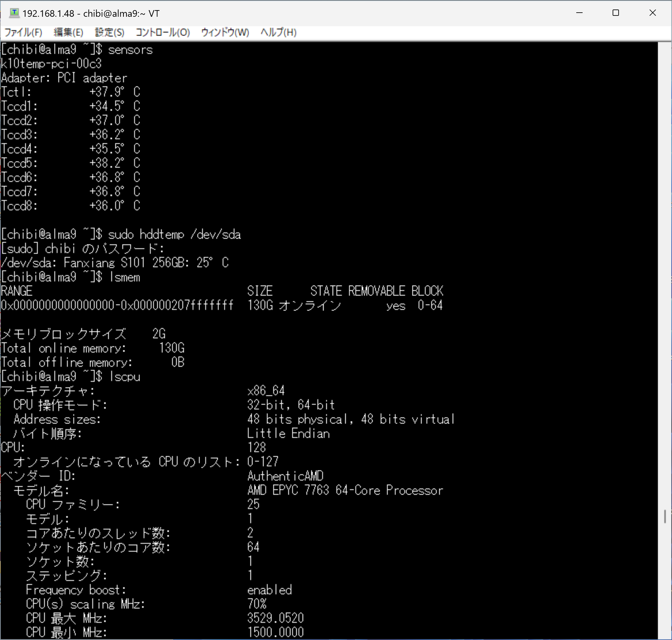
Task: Click the 'sensors' command text
Action: point(130,50)
